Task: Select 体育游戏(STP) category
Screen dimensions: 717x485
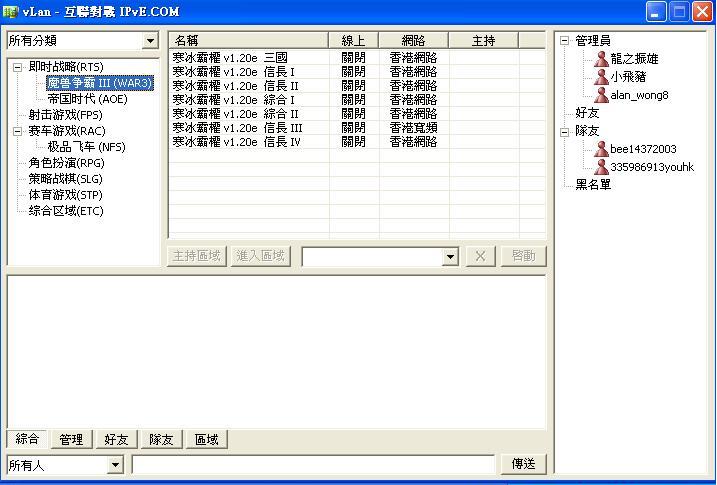Action: pos(65,195)
